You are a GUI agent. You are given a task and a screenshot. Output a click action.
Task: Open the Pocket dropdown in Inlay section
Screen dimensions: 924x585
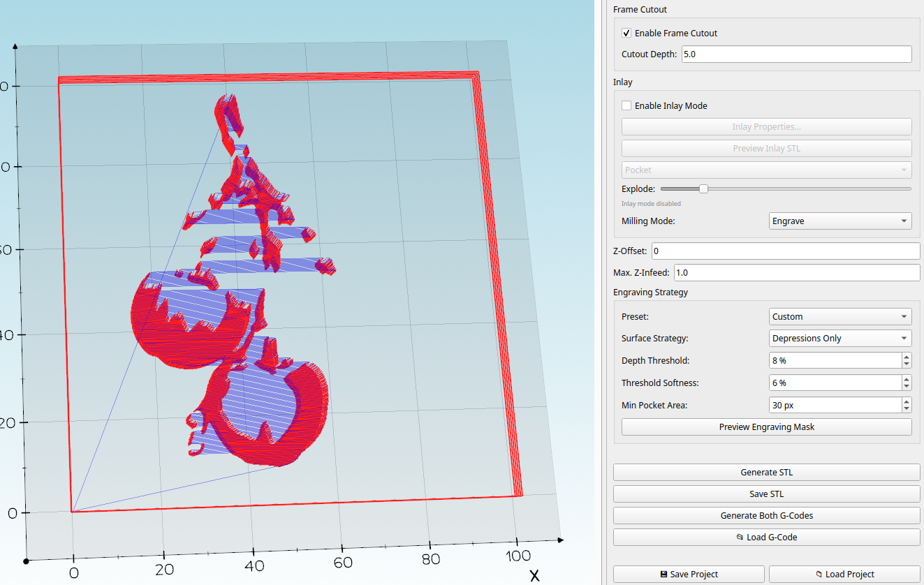click(x=766, y=170)
